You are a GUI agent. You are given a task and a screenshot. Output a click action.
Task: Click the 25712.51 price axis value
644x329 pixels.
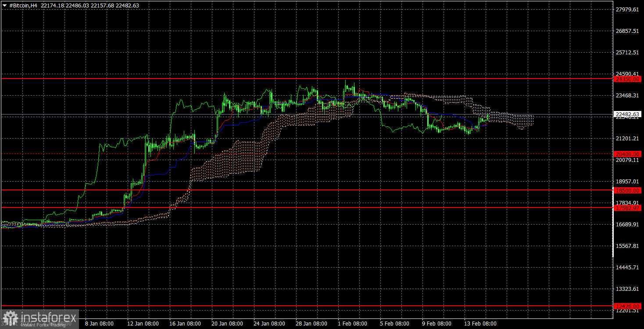point(628,52)
